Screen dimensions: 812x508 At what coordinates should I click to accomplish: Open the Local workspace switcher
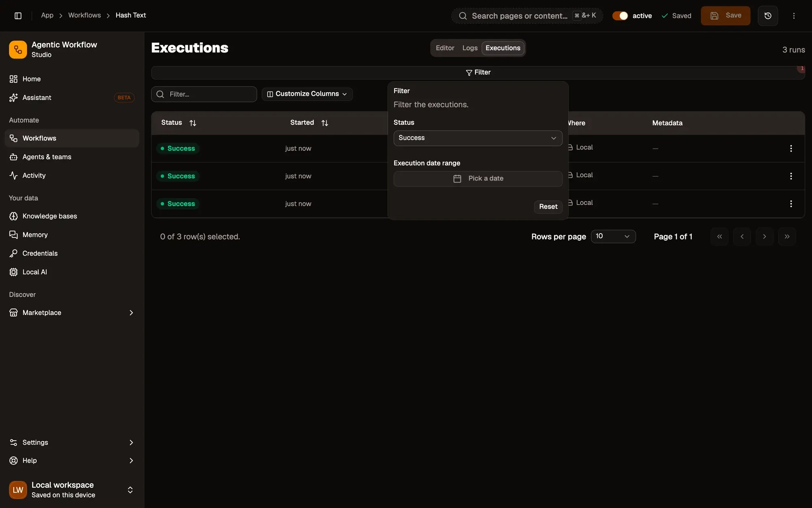tap(72, 490)
